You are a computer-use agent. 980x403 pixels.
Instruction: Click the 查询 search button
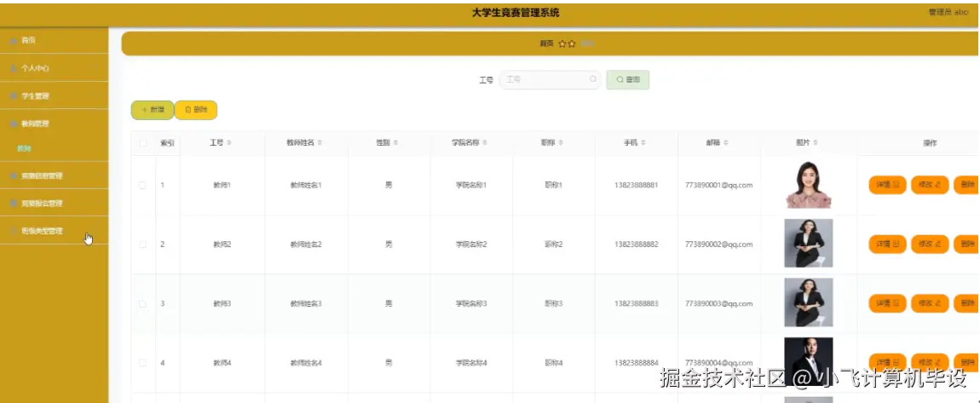pos(627,79)
